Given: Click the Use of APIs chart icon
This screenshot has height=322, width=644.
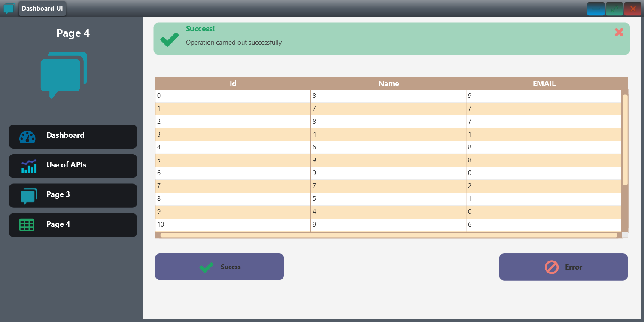Looking at the screenshot, I should pyautogui.click(x=29, y=166).
